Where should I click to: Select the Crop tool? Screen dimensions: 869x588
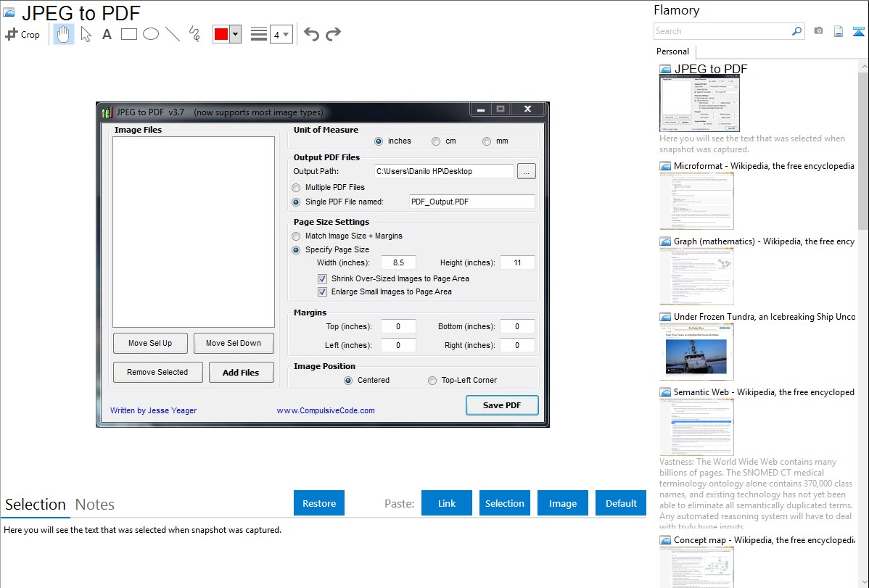pyautogui.click(x=22, y=34)
